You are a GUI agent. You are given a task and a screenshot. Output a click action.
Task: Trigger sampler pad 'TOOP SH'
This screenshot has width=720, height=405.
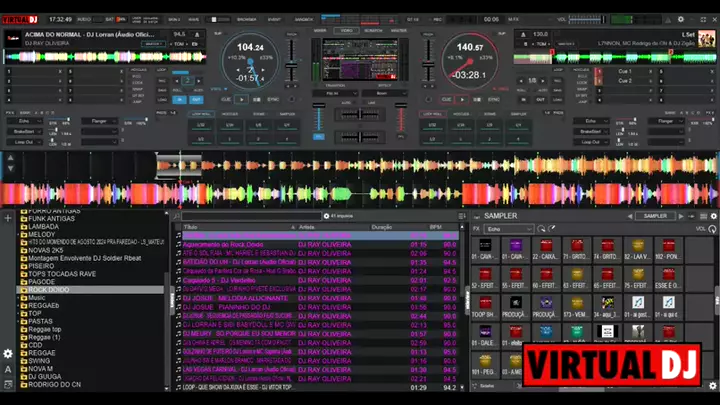click(x=484, y=307)
